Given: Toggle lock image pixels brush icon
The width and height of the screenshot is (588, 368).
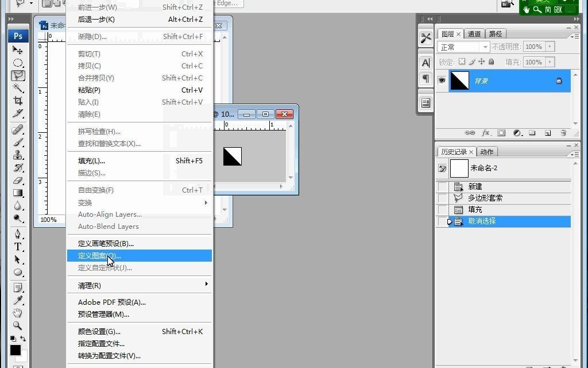Looking at the screenshot, I should point(472,62).
